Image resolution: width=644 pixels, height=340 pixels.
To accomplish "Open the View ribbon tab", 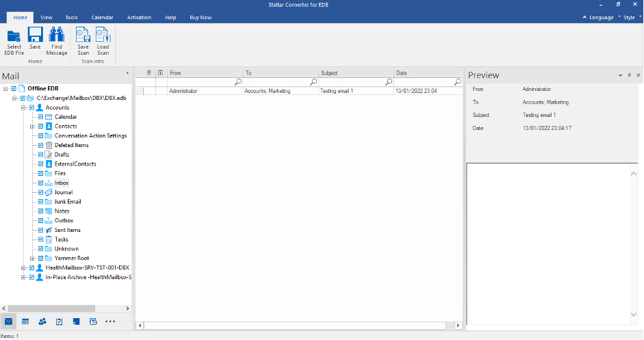I will [x=47, y=18].
